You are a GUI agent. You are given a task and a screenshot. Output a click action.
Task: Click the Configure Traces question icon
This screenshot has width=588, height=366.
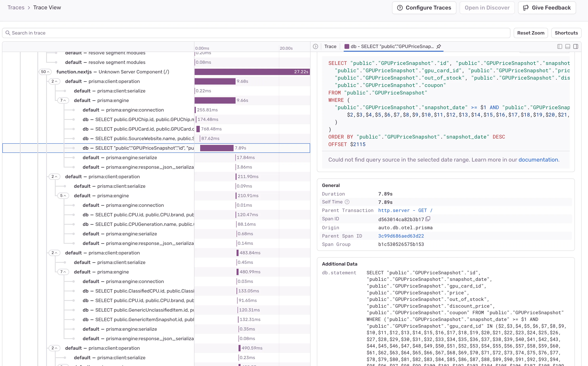[x=400, y=8]
